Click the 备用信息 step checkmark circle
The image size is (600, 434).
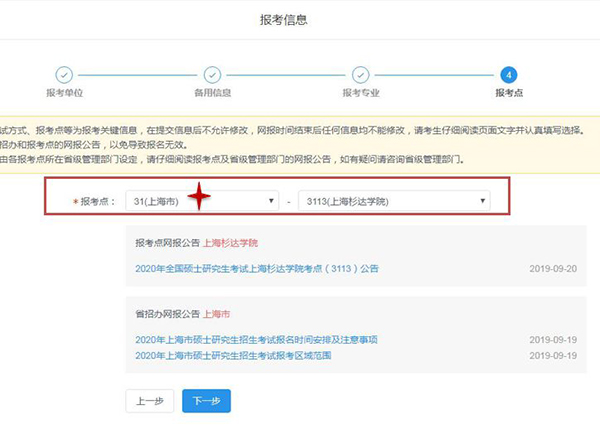point(212,75)
